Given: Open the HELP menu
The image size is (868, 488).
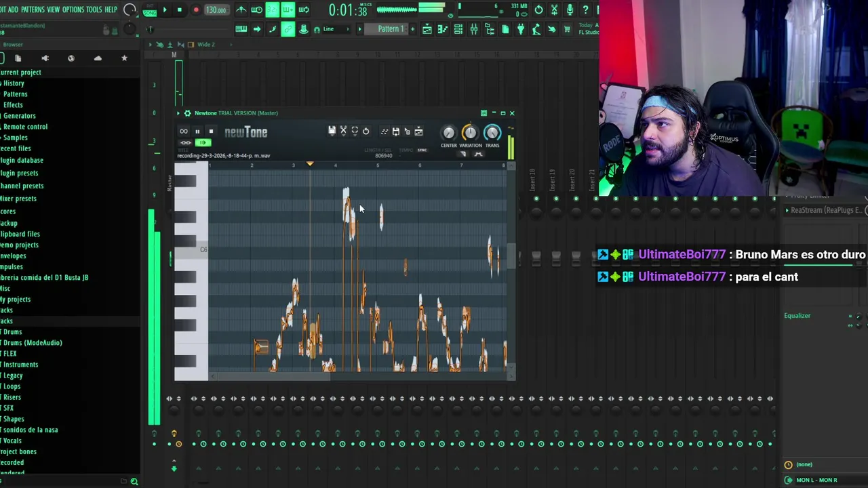Looking at the screenshot, I should pos(111,9).
